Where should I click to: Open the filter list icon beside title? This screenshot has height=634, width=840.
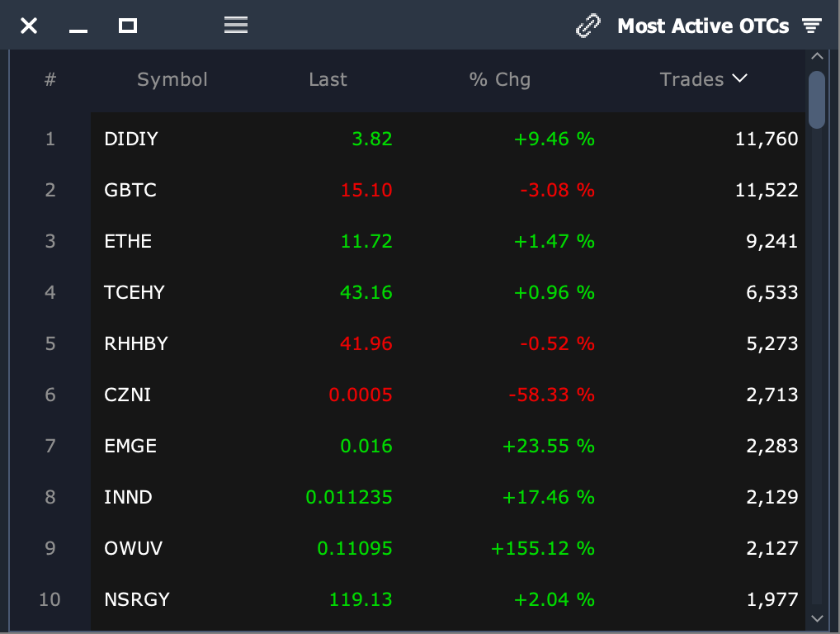click(x=812, y=26)
